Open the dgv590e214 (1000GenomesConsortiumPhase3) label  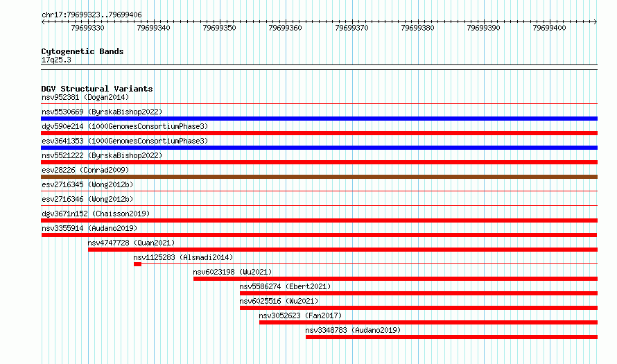point(125,126)
